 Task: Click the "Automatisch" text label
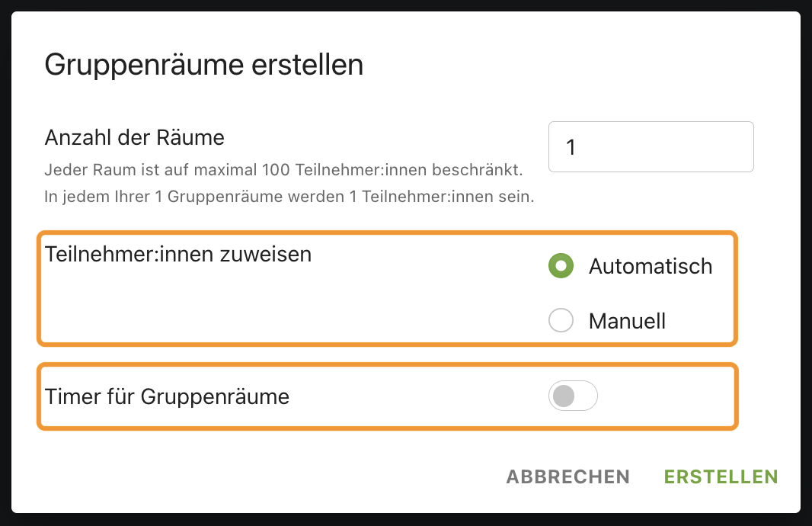[651, 266]
